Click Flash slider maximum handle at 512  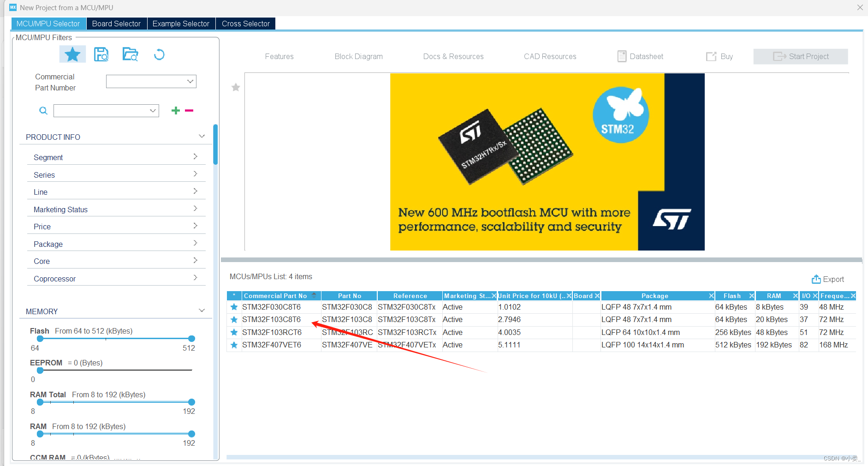coord(192,339)
